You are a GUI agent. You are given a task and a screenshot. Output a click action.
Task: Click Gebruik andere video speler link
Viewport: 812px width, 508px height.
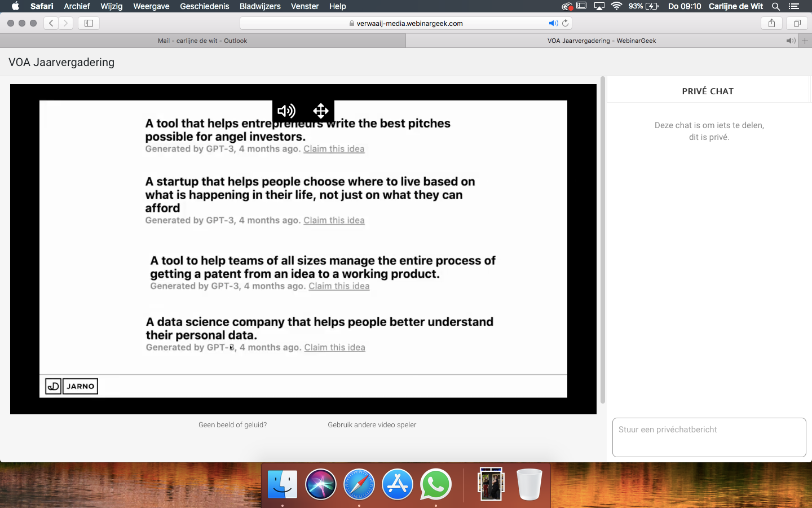click(x=372, y=425)
